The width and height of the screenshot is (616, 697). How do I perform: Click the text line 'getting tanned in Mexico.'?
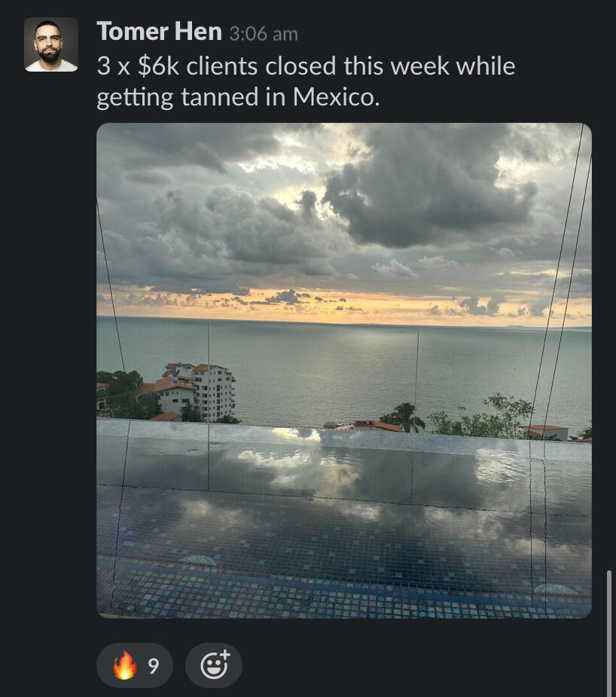tap(238, 97)
